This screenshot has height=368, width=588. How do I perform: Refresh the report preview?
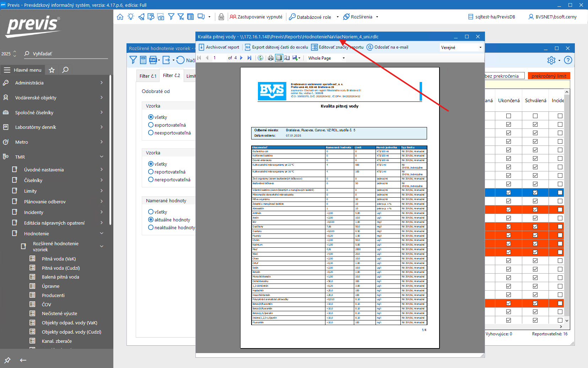(x=260, y=58)
